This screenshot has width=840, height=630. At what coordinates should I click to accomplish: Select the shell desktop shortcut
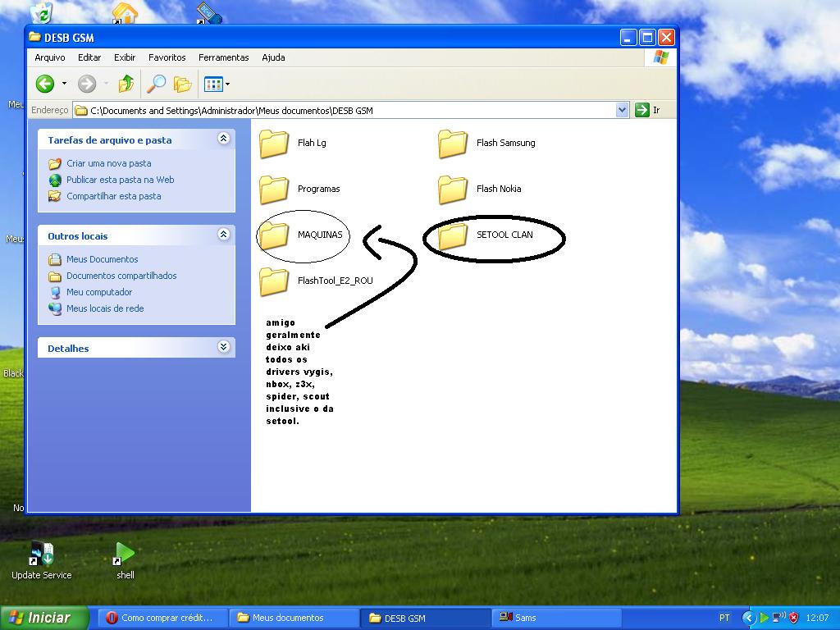tap(125, 561)
